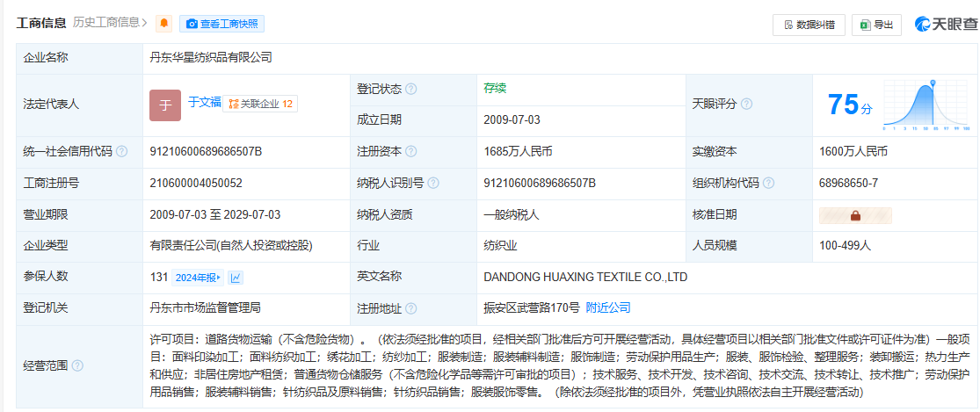Select 一般纳税人 taxpayer qualification value
The image size is (980, 412).
[512, 214]
